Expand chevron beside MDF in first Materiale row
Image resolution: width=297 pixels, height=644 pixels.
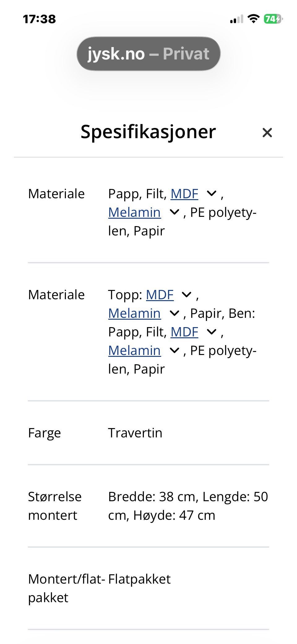click(212, 194)
